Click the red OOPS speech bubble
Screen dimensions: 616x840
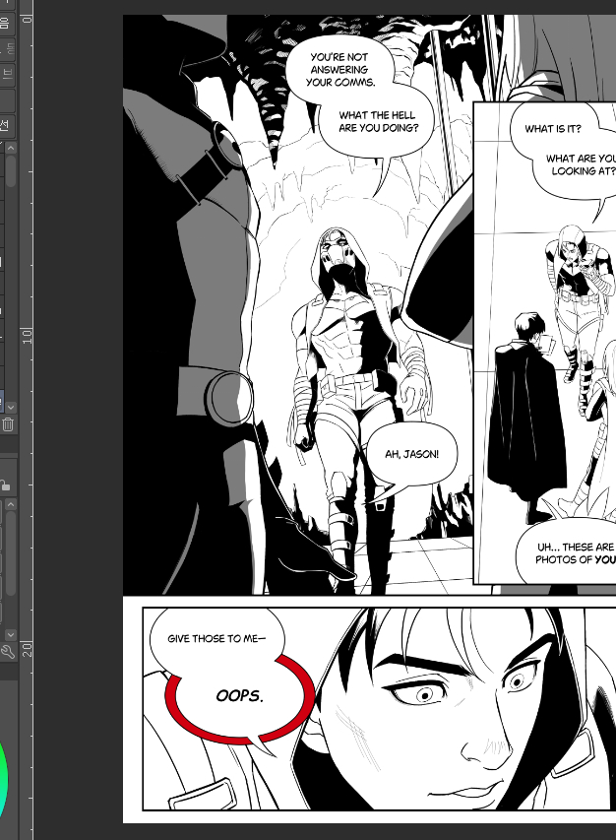pos(241,696)
